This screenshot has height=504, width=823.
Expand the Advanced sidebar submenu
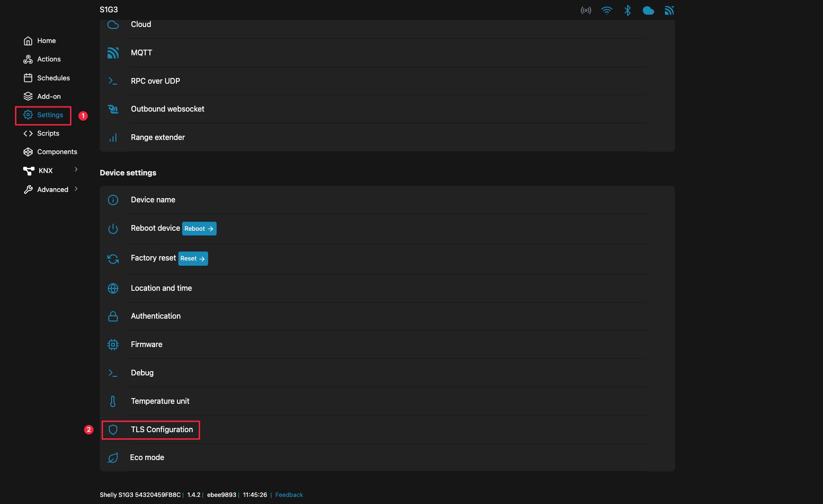76,189
